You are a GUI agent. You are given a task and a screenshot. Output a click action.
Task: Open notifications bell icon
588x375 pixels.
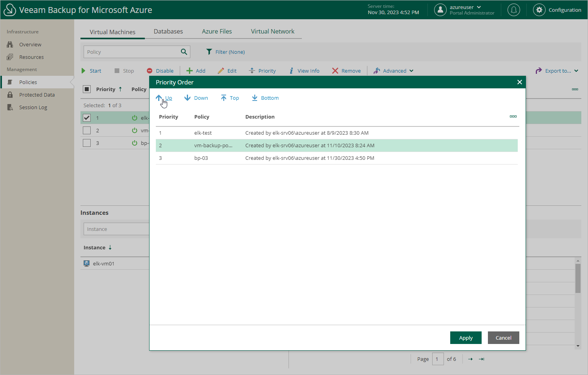(513, 10)
